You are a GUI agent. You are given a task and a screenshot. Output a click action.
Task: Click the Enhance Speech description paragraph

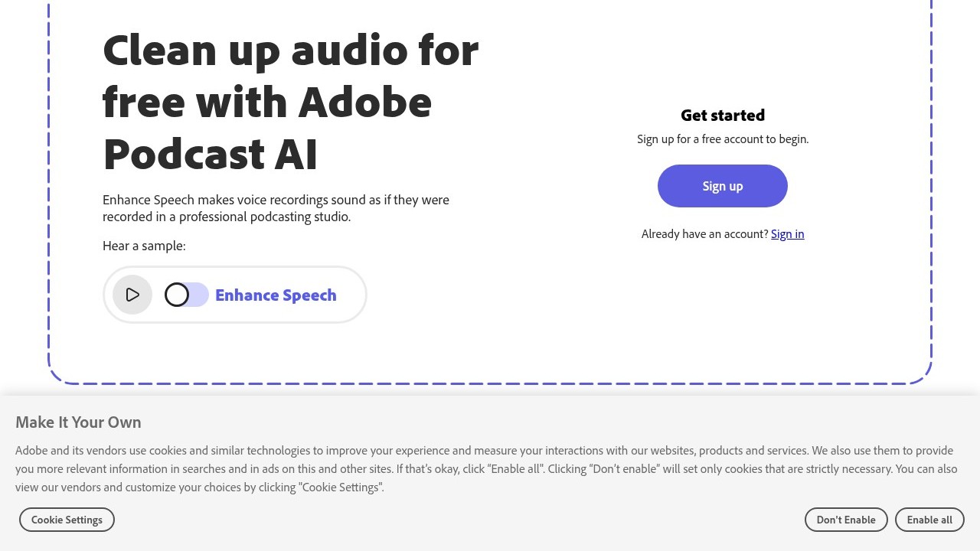click(x=276, y=208)
